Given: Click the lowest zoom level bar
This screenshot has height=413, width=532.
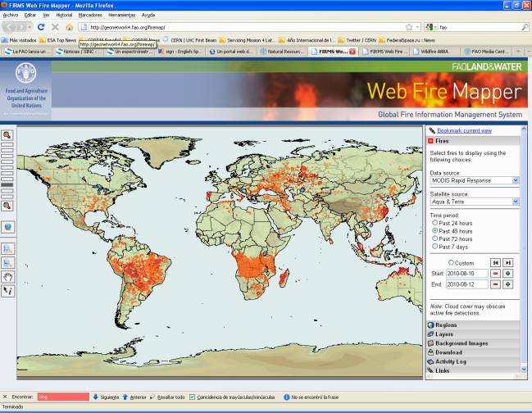Looking at the screenshot, I should 7,197.
